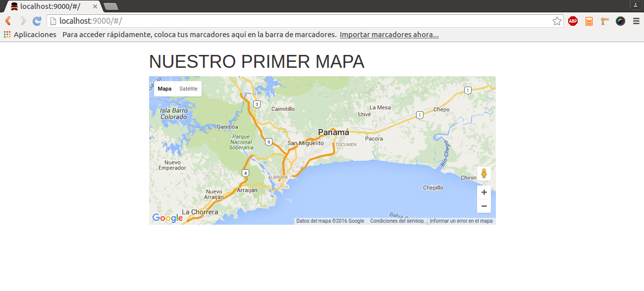
Task: Click the browser back arrow
Action: tap(8, 21)
